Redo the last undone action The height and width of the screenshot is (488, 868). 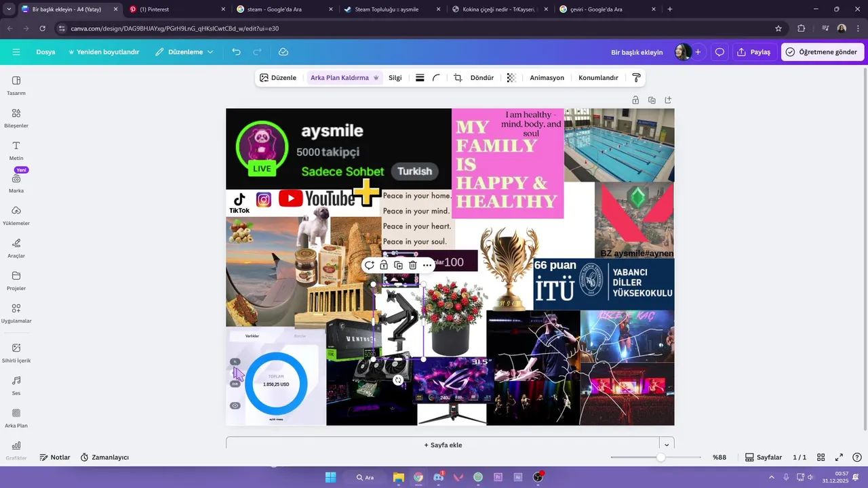pyautogui.click(x=257, y=52)
